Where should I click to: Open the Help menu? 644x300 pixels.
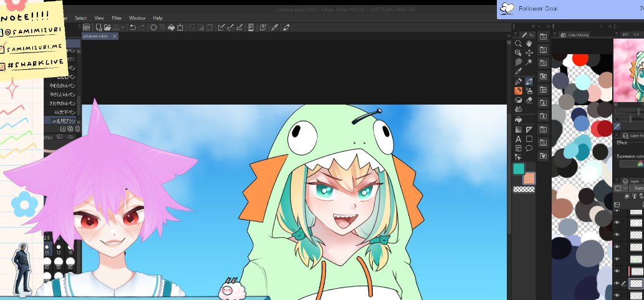coord(158,18)
